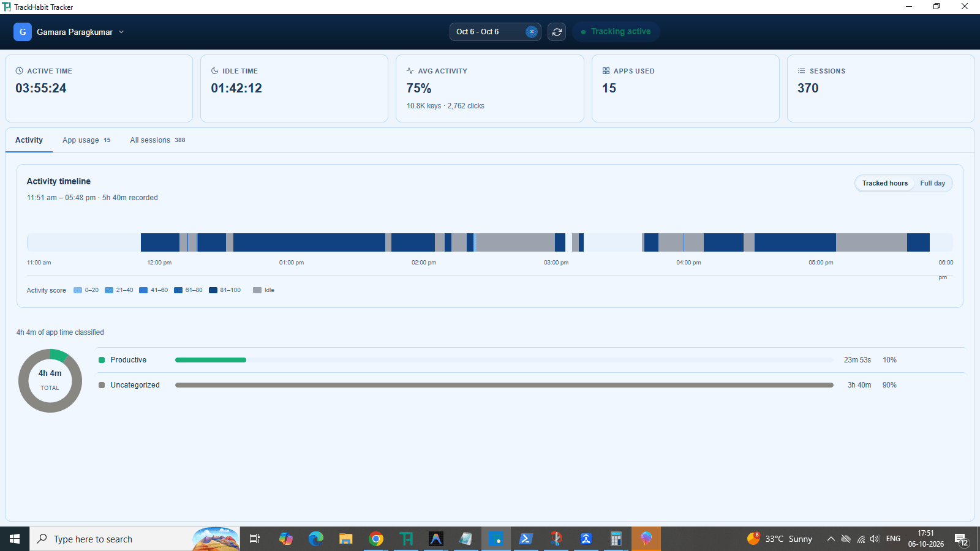The image size is (980, 551).
Task: Click the idle block before 03:00 pm
Action: point(515,242)
